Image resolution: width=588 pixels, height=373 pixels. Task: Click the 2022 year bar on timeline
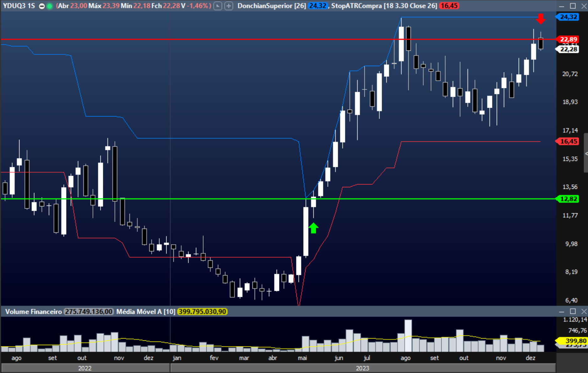[x=85, y=368]
